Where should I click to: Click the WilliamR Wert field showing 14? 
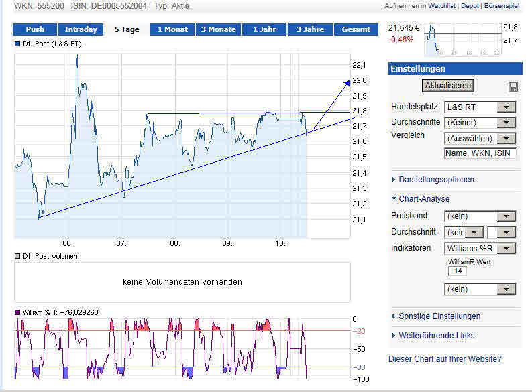pos(458,271)
